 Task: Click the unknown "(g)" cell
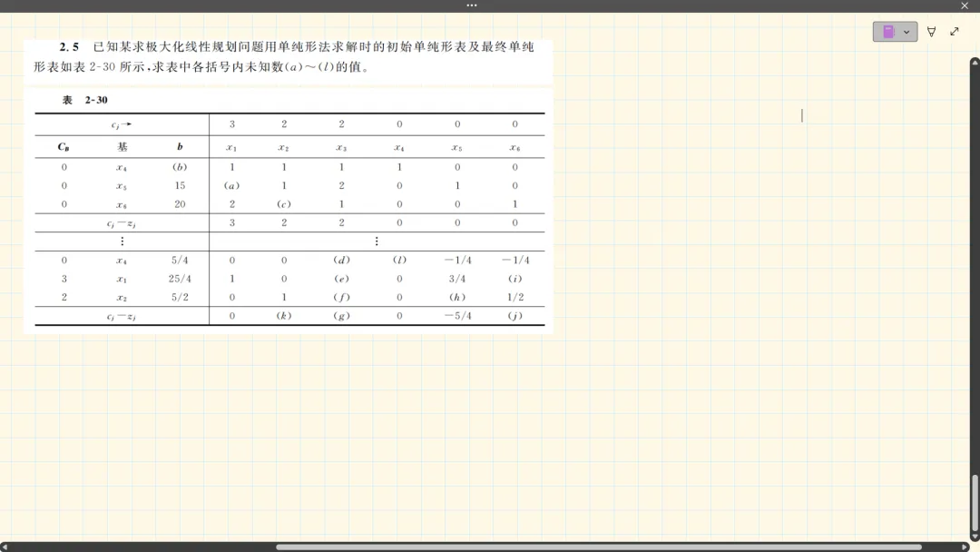[341, 316]
